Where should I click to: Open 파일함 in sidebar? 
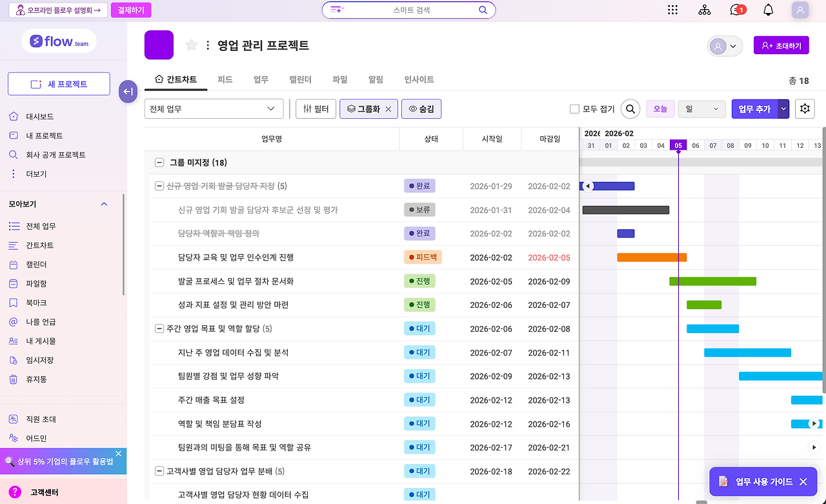[x=35, y=283]
